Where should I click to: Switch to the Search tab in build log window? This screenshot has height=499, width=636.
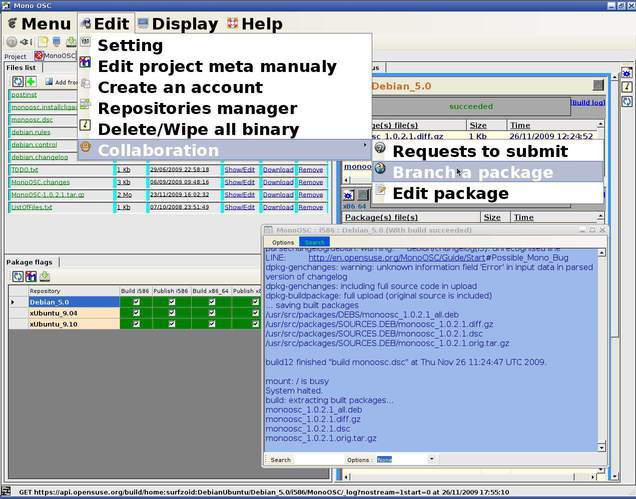[x=314, y=242]
